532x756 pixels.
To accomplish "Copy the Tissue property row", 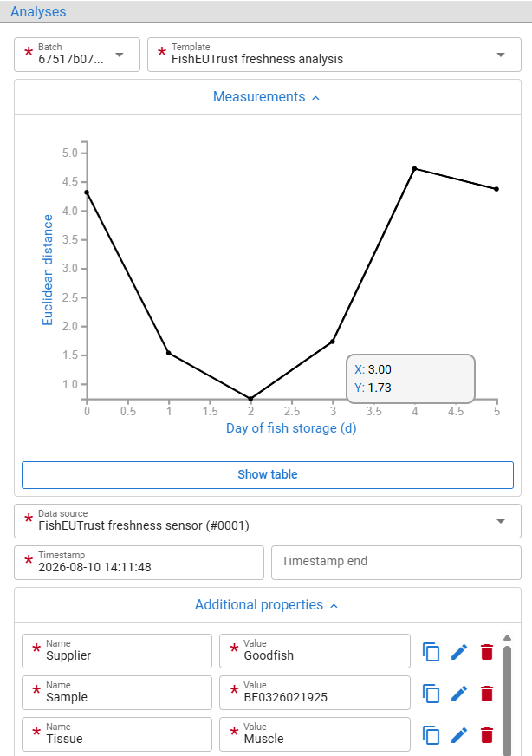I will [431, 735].
